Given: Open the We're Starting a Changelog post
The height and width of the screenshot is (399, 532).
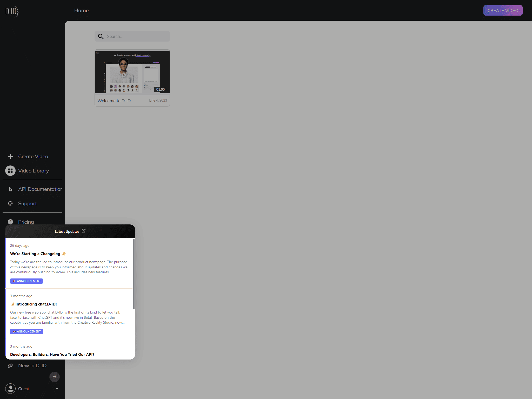Looking at the screenshot, I should tap(35, 254).
